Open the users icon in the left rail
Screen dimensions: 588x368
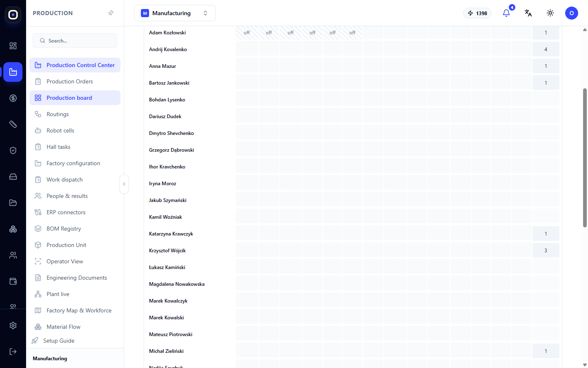click(13, 255)
